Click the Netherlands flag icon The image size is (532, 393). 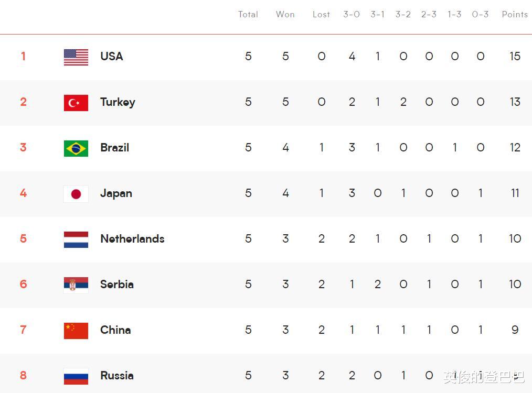pos(76,239)
